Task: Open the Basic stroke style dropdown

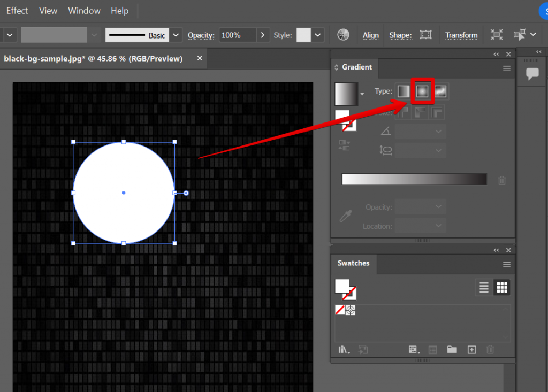Action: [x=176, y=34]
